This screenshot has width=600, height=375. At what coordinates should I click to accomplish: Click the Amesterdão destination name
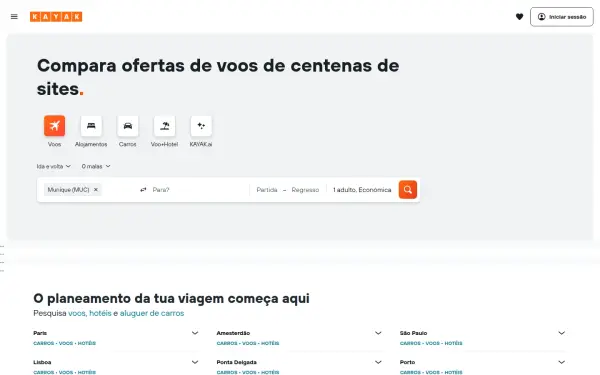233,333
